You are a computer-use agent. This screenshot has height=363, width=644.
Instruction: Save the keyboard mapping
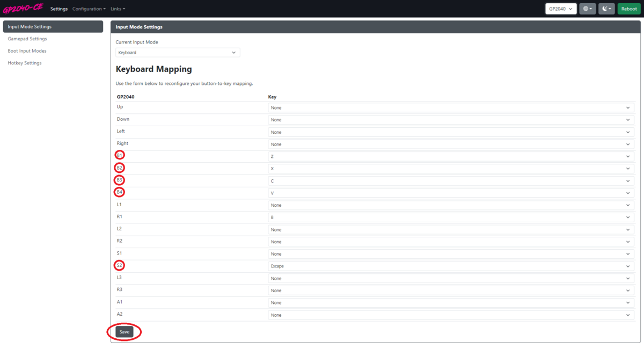coord(125,332)
